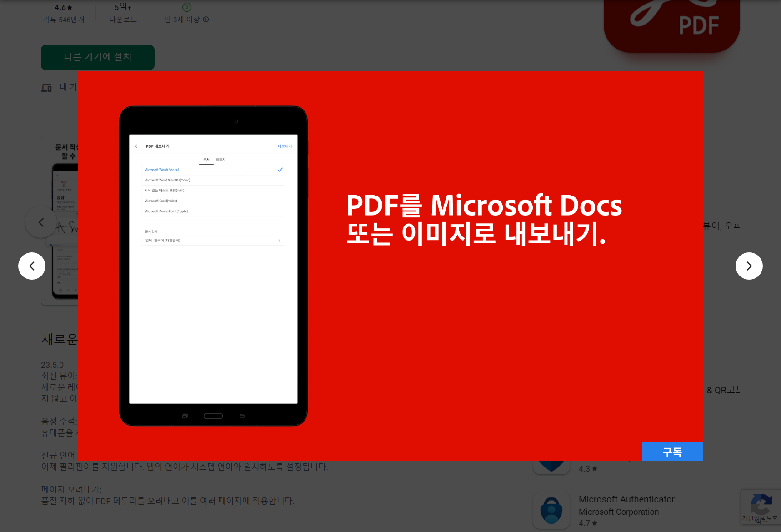Screen dimensions: 781x532
Task: Click the small gray carousel back arrow
Action: pyautogui.click(x=41, y=222)
